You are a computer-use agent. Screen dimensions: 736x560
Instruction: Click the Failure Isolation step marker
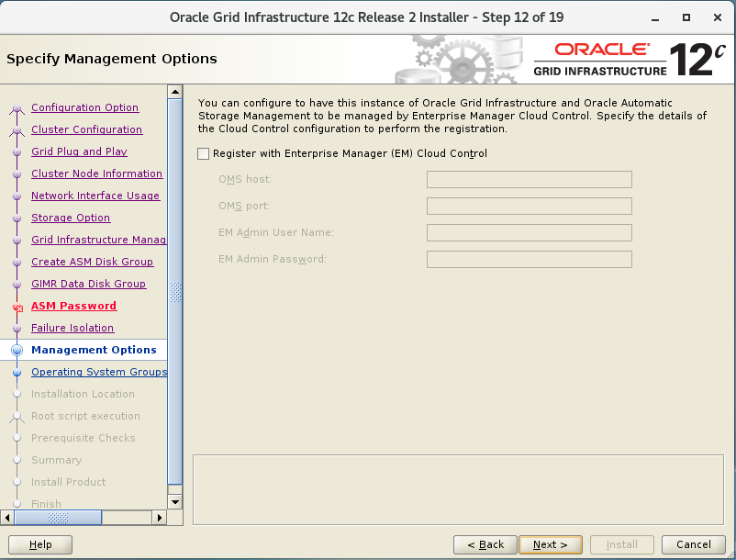(x=17, y=328)
